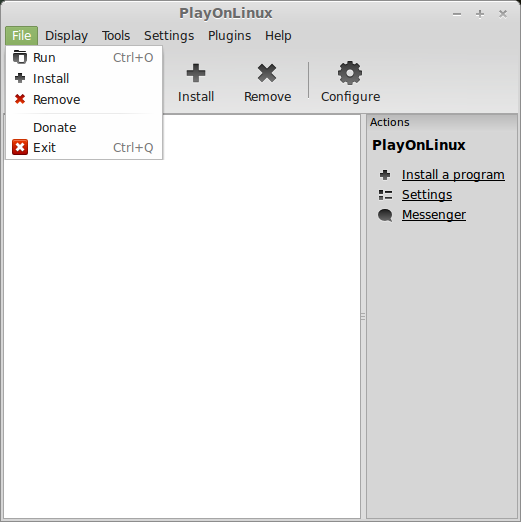Click the speech bubble Messenger icon
Screen dimensions: 521x522
[x=385, y=215]
